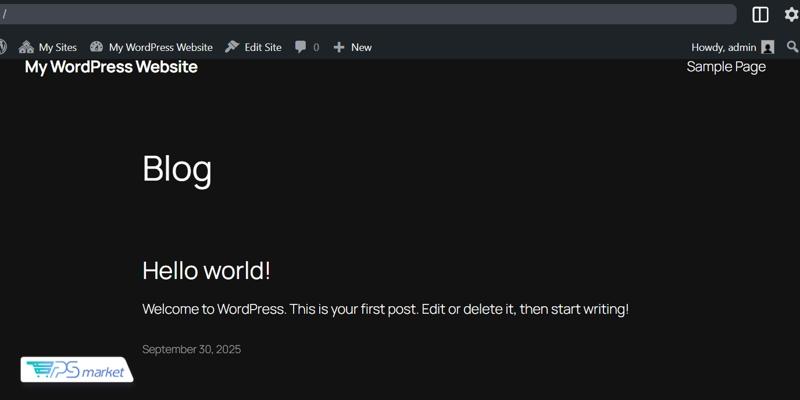Expand the Howdy, admin account menu
The width and height of the screenshot is (800, 400).
(723, 47)
